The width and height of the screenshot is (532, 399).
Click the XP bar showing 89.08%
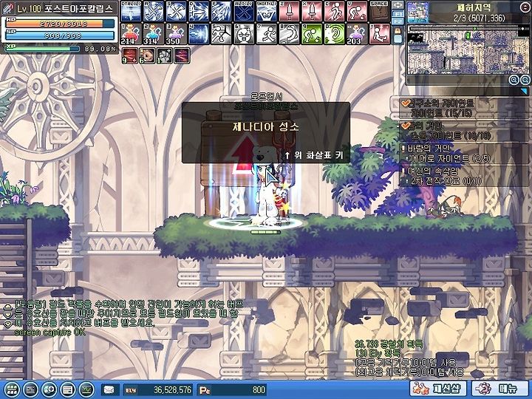coord(41,49)
